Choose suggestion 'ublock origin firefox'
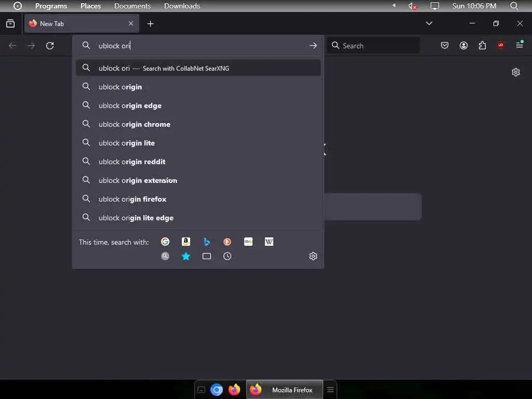Viewport: 532px width, 399px height. coord(198,199)
